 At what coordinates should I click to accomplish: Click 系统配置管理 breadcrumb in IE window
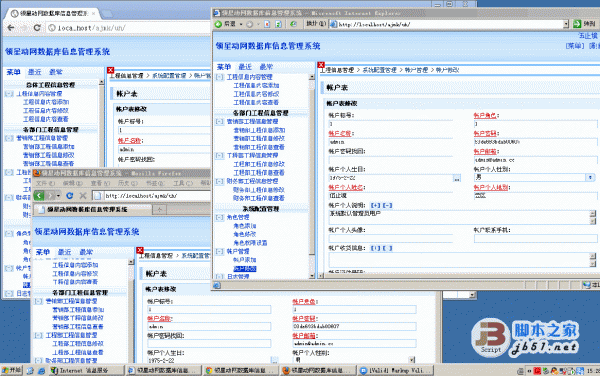379,70
